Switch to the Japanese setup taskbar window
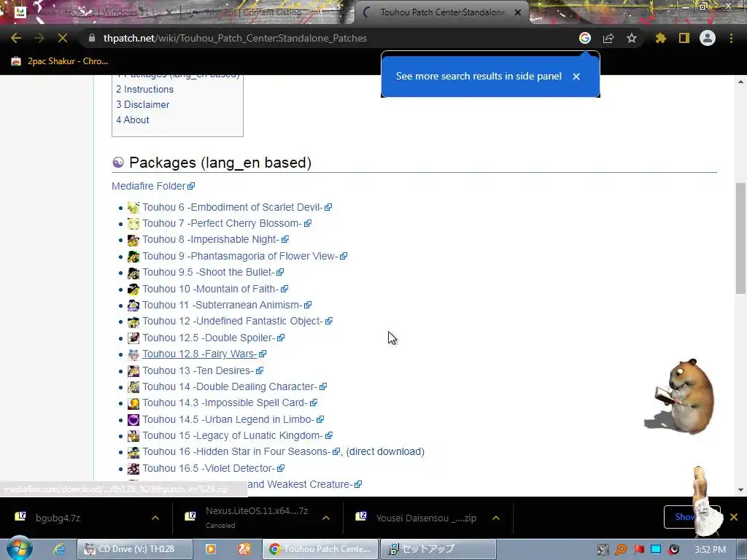 438,549
